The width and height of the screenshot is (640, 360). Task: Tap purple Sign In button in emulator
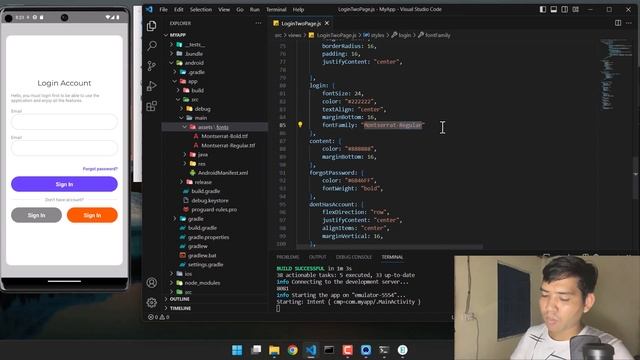tap(64, 184)
